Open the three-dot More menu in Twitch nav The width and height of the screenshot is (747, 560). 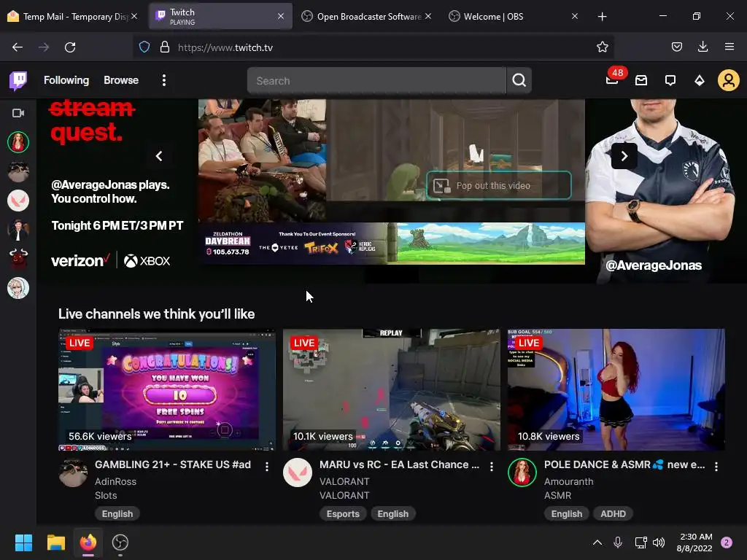click(x=164, y=80)
